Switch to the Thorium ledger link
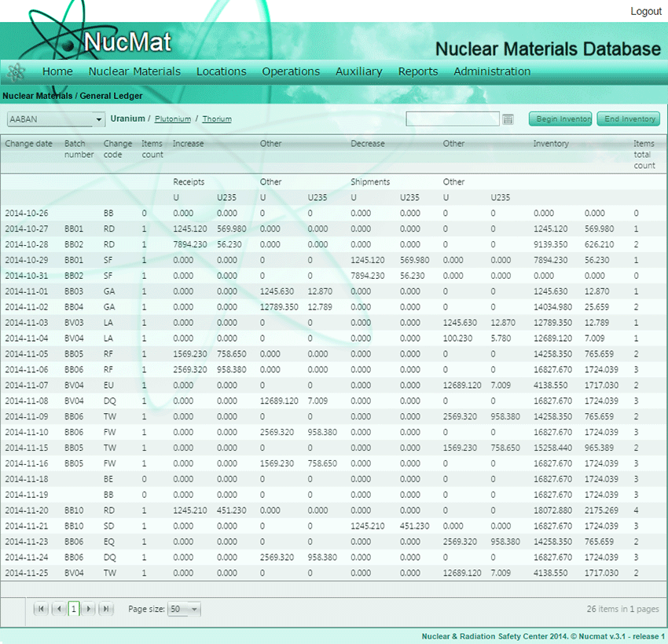 click(217, 119)
